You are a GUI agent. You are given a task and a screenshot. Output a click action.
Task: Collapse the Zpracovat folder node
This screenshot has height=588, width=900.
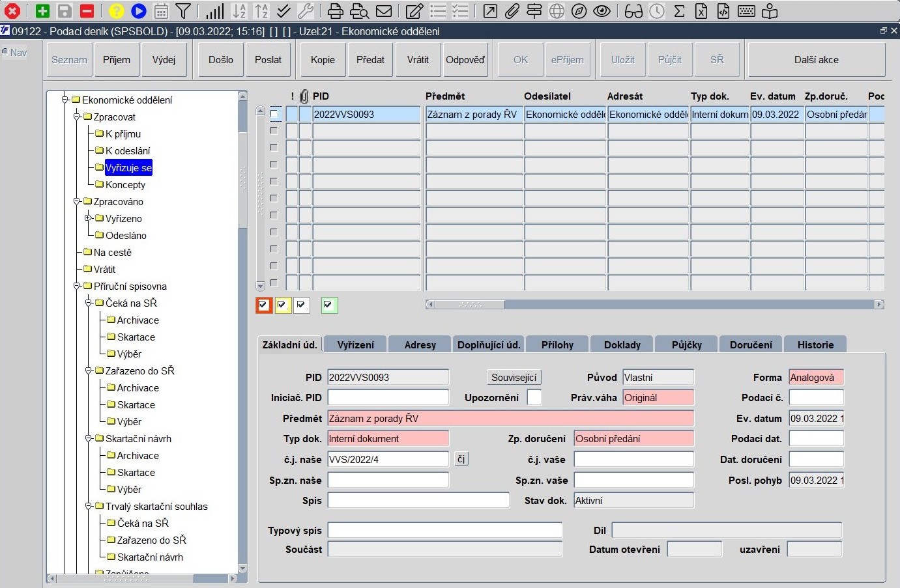pos(76,117)
